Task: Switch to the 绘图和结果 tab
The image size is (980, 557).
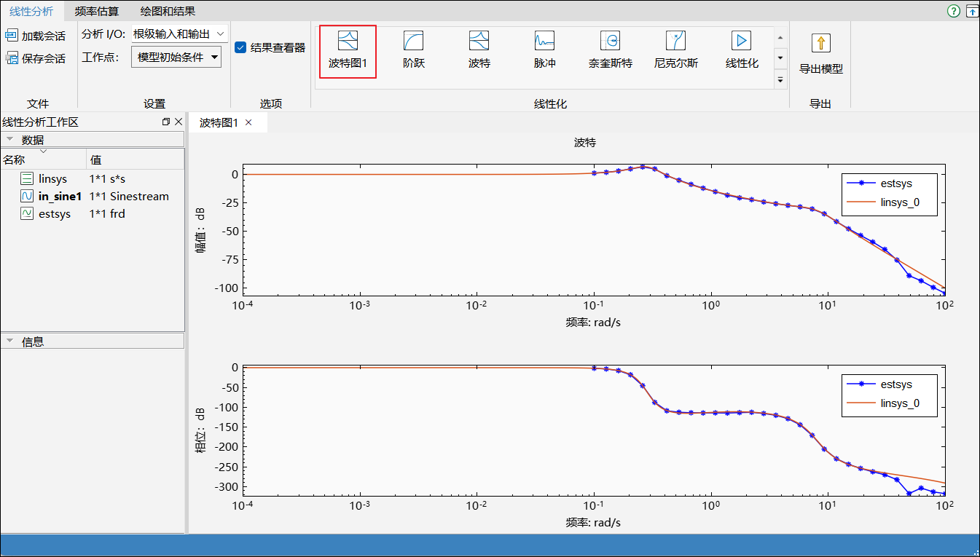Action: [x=168, y=11]
